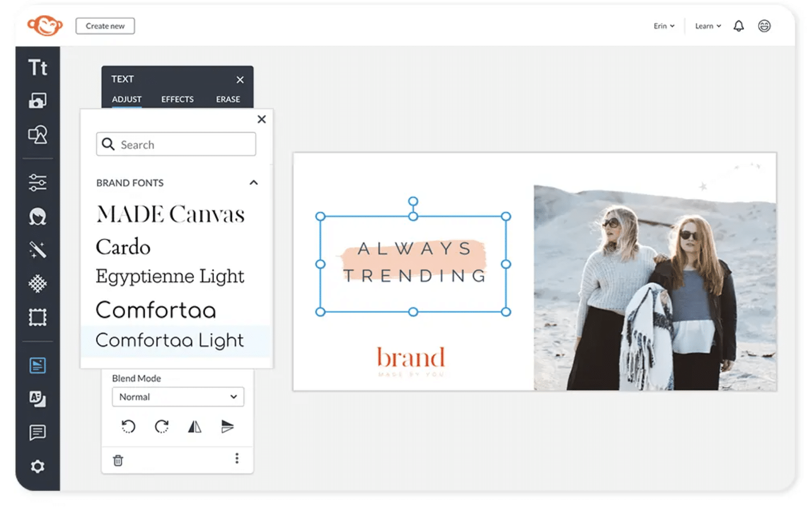Click the notifications bell icon
The width and height of the screenshot is (812, 509).
click(738, 26)
